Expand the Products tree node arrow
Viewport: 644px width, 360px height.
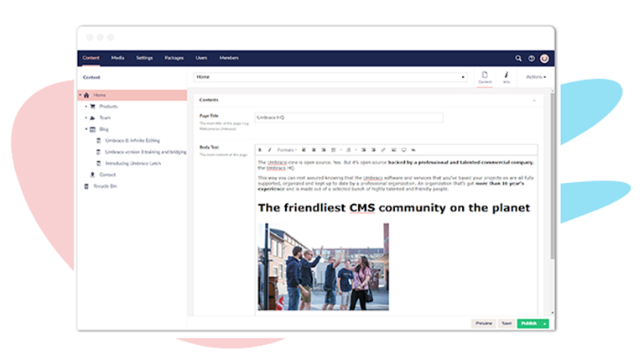[86, 107]
